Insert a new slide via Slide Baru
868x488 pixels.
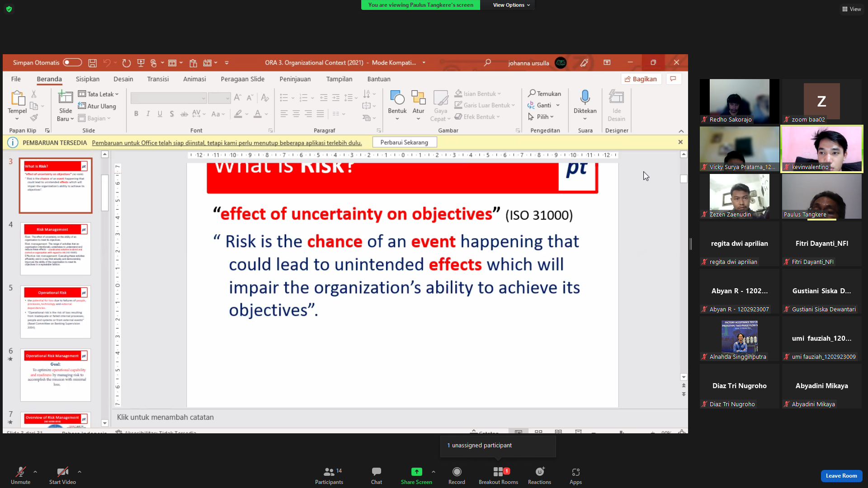pos(66,105)
